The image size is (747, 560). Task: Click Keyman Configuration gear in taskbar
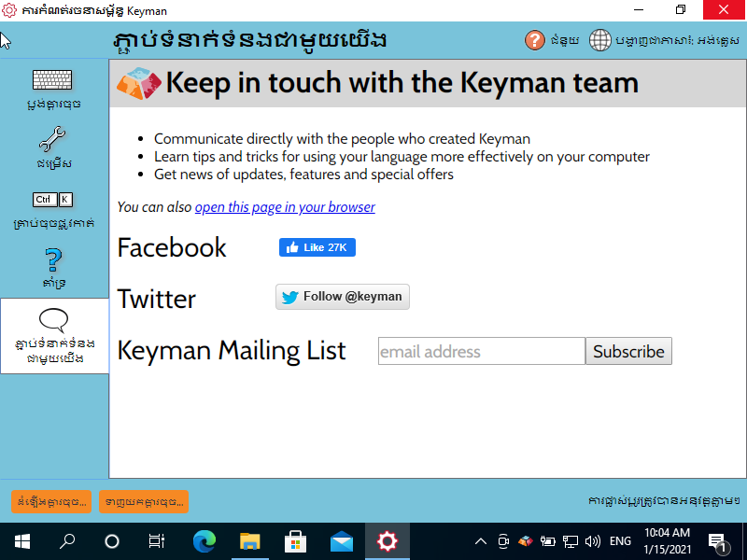pyautogui.click(x=387, y=541)
